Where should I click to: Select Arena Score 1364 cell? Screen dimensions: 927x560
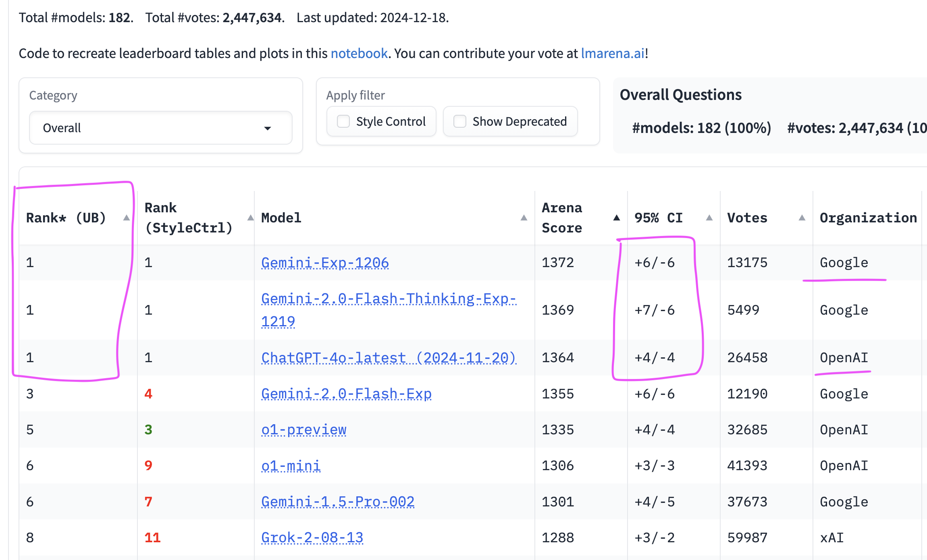(558, 357)
